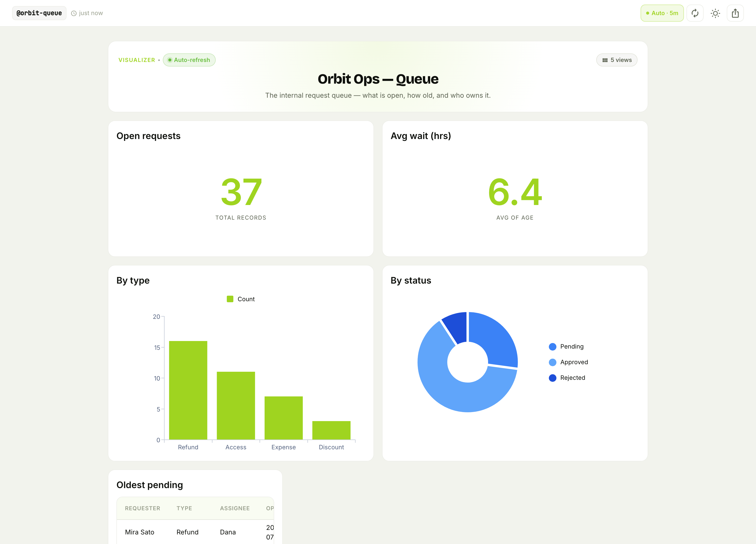Click the Access bar in By type

pyautogui.click(x=236, y=405)
